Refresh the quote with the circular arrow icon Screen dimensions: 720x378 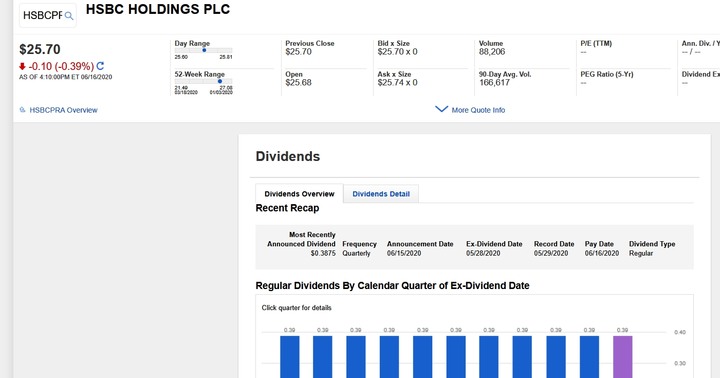pos(100,66)
